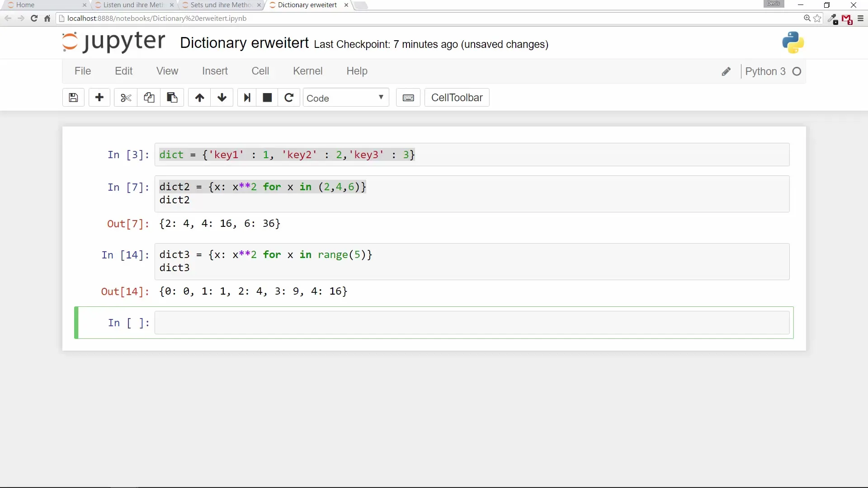Insert a cell below with the plus icon
The width and height of the screenshot is (868, 488).
click(99, 98)
